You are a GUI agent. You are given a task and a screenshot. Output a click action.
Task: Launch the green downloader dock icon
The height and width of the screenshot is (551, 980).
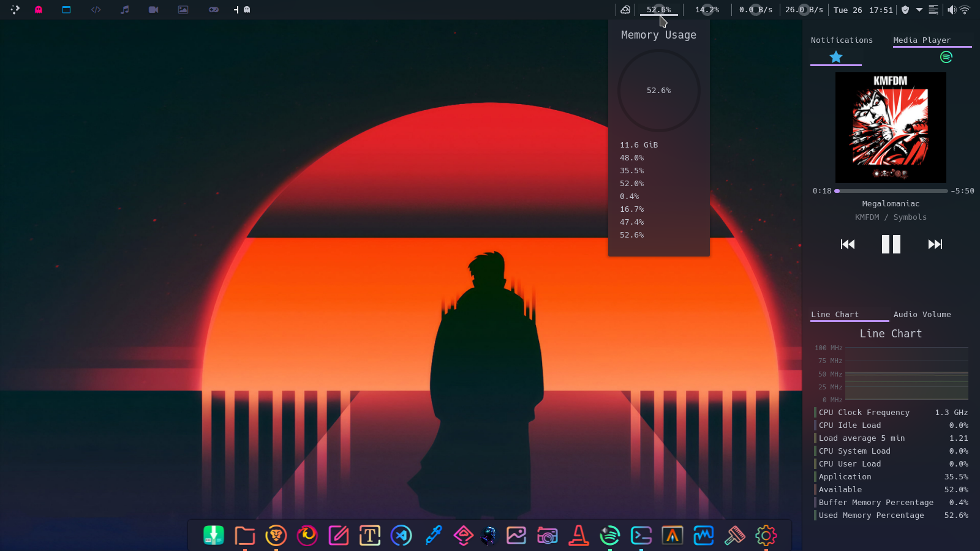(214, 536)
